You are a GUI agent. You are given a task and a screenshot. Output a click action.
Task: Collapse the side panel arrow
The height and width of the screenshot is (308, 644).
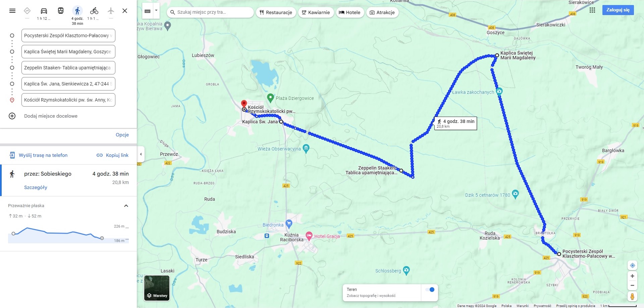coord(141,154)
